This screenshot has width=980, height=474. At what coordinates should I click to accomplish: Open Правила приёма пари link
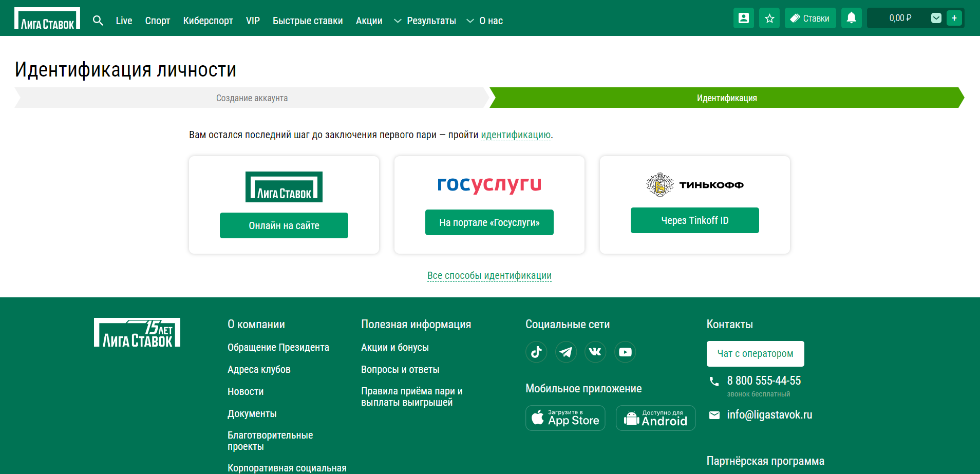[x=412, y=397]
